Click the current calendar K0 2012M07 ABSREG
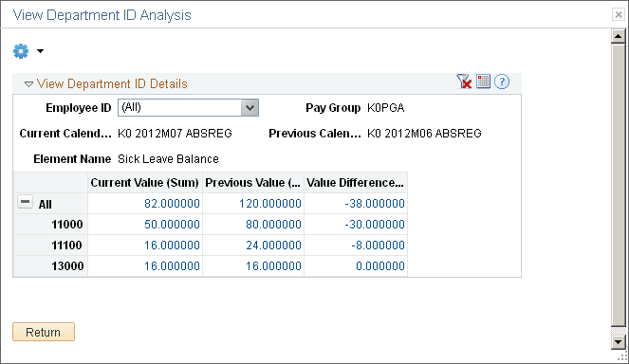This screenshot has width=629, height=364. point(175,133)
